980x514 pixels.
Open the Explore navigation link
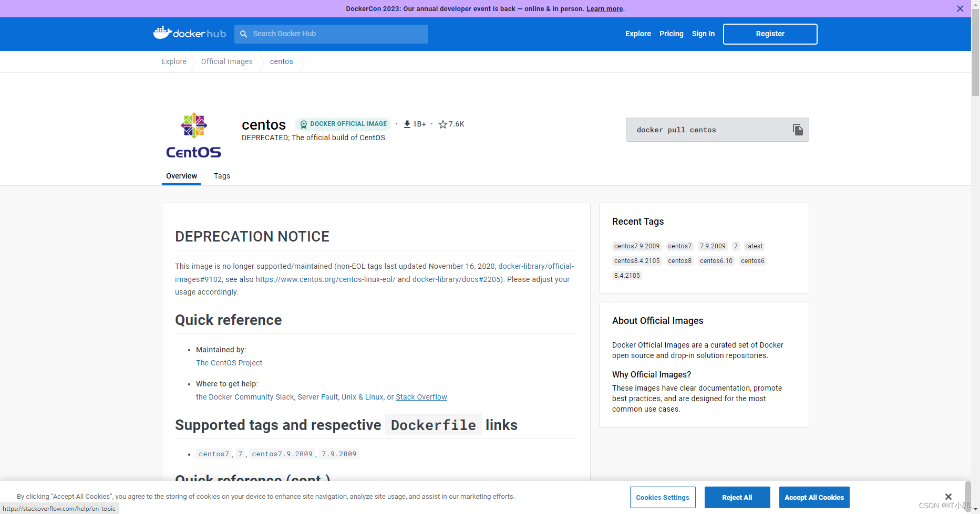[x=638, y=34]
